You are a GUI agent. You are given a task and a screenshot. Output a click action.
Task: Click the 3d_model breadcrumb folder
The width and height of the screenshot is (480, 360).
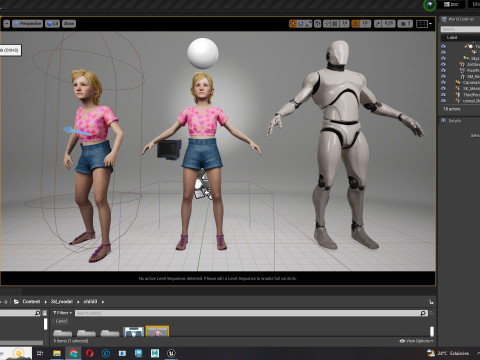click(62, 302)
